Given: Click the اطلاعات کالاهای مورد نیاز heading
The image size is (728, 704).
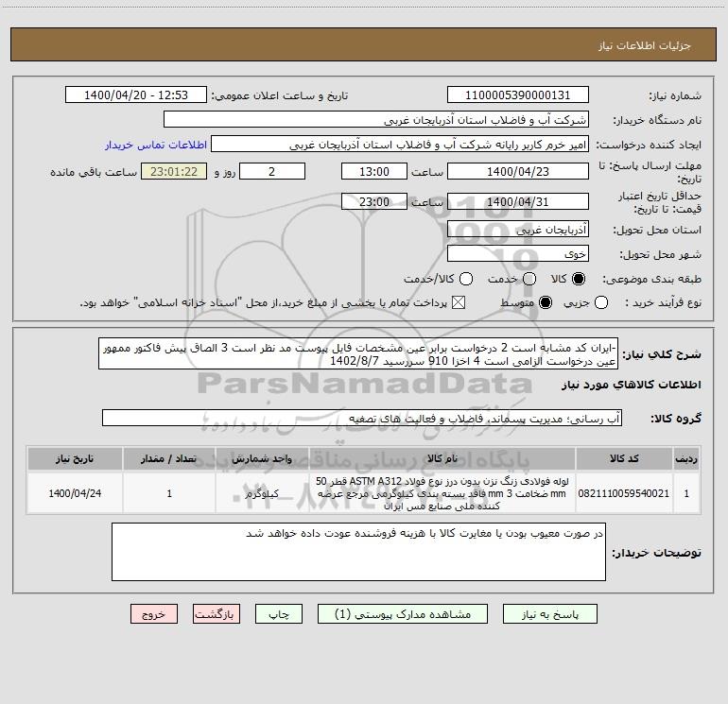Looking at the screenshot, I should [632, 385].
